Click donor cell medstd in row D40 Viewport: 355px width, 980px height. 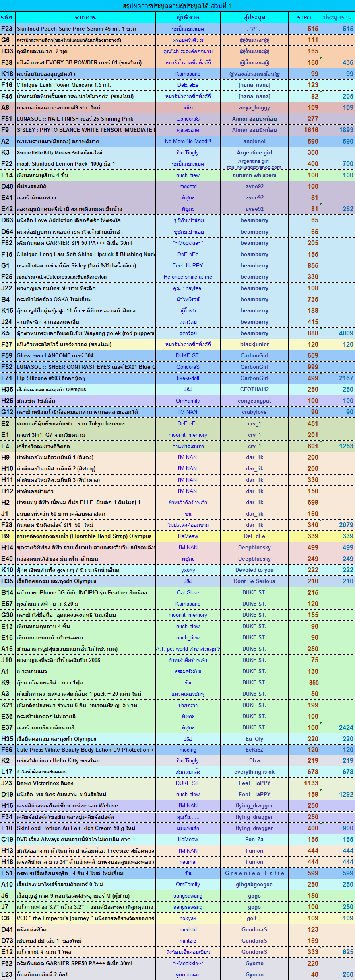(188, 186)
